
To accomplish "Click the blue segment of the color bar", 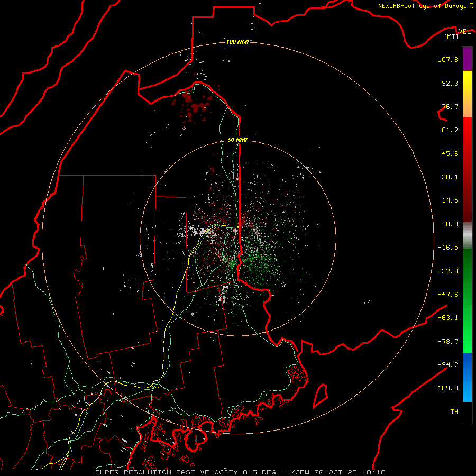I will pyautogui.click(x=467, y=377).
